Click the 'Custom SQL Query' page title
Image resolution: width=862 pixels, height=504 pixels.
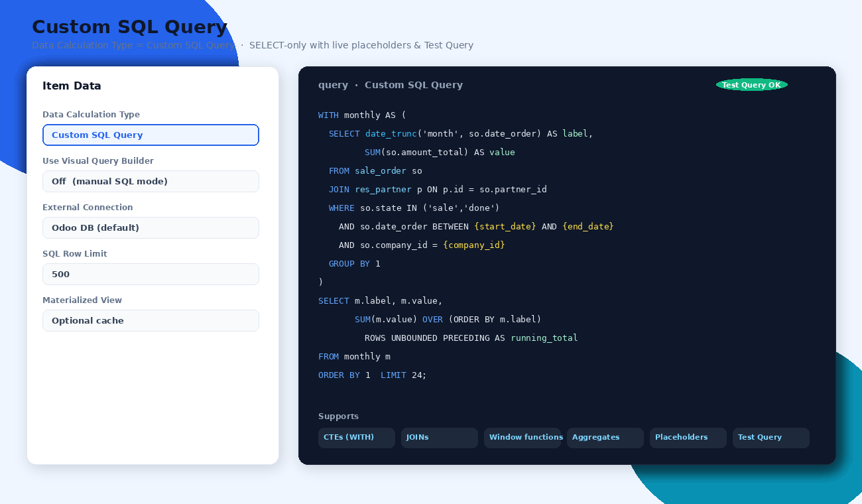pyautogui.click(x=130, y=27)
